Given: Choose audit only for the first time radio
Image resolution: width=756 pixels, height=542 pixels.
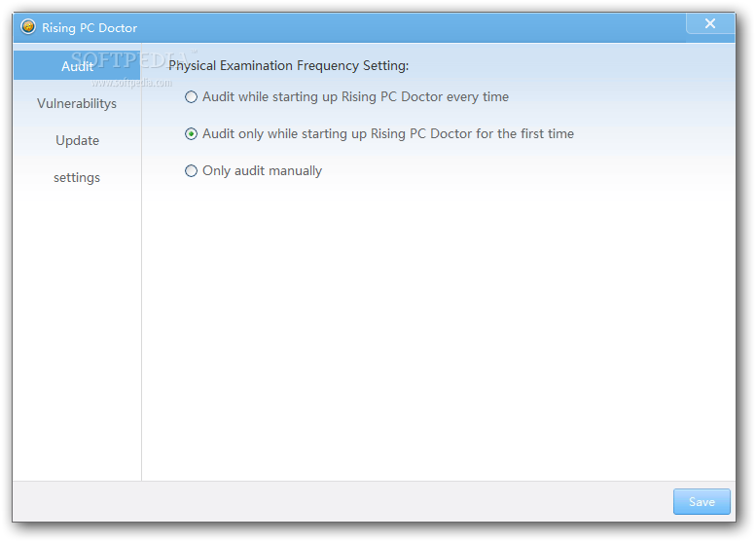Looking at the screenshot, I should (192, 134).
